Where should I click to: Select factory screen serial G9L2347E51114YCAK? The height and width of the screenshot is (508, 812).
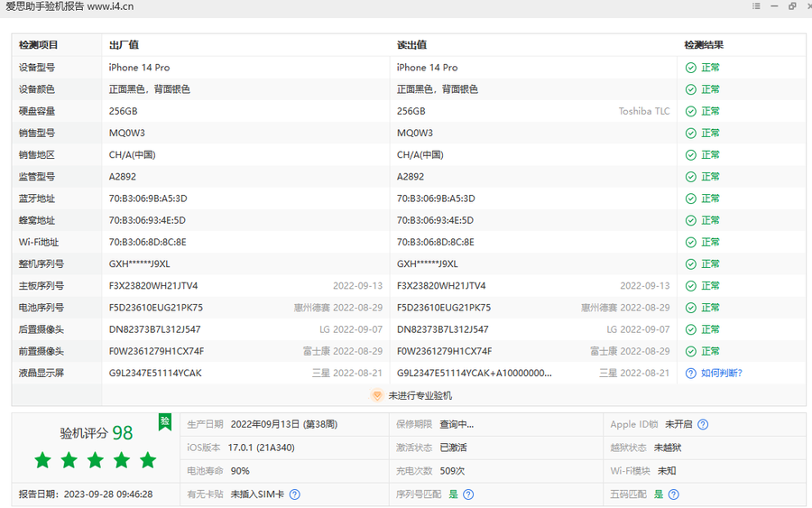tap(155, 373)
